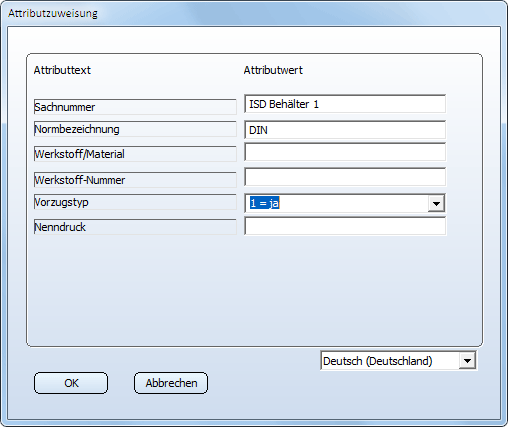Viewport: 508px width, 427px height.
Task: Select the '1 = ja' combo box text
Action: 265,203
